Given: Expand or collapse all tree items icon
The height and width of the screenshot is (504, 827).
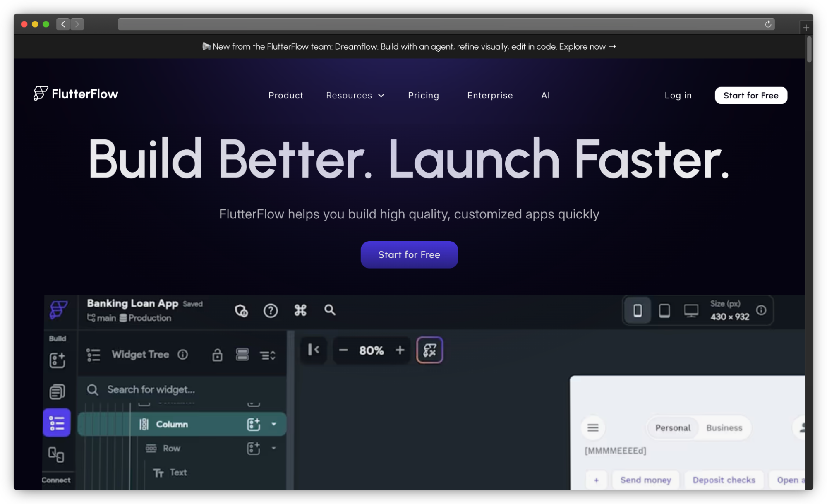Looking at the screenshot, I should 268,355.
